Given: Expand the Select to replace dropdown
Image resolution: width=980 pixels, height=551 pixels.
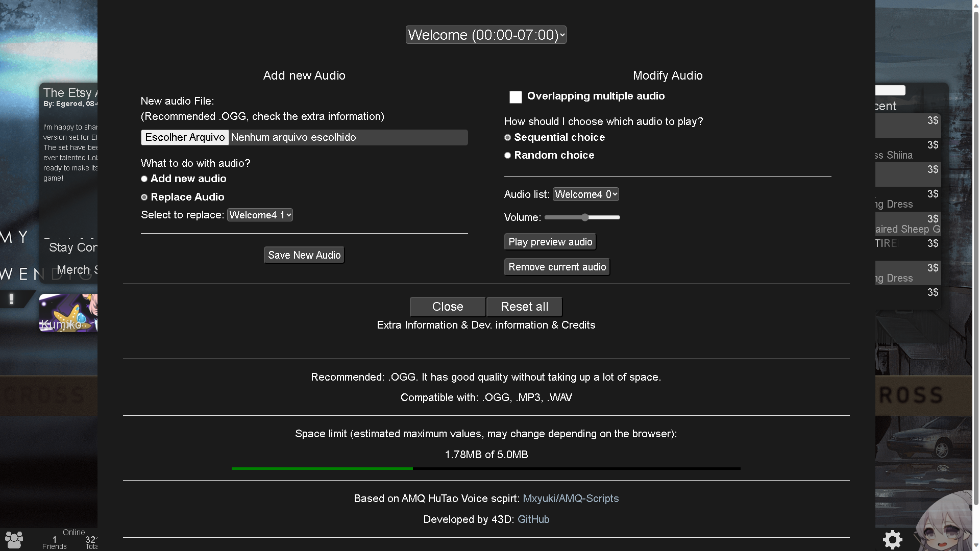Looking at the screenshot, I should (x=260, y=215).
